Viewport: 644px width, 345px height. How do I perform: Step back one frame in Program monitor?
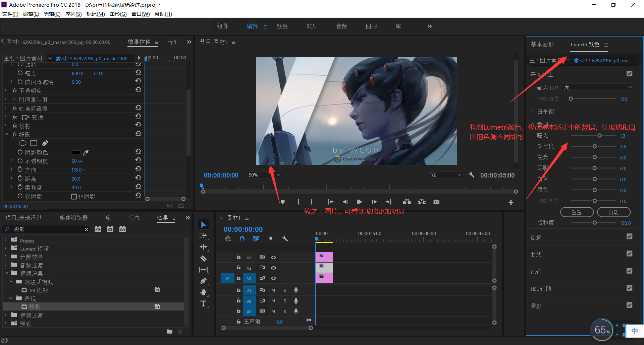[345, 202]
